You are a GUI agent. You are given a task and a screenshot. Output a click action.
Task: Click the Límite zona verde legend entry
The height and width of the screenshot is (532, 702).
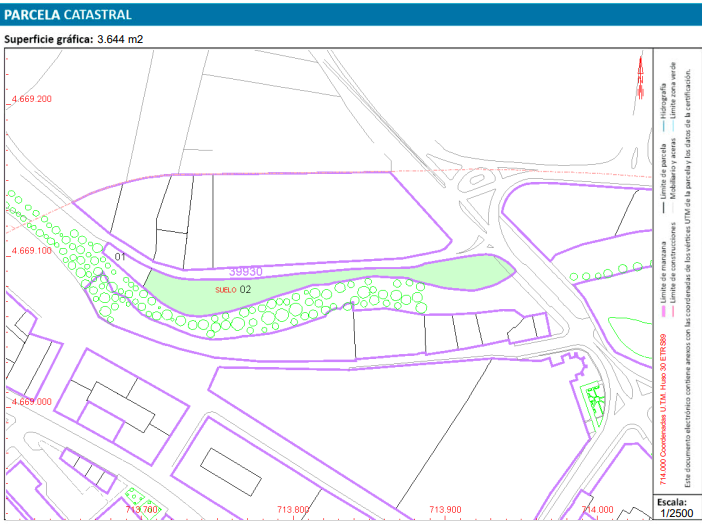coord(673,93)
